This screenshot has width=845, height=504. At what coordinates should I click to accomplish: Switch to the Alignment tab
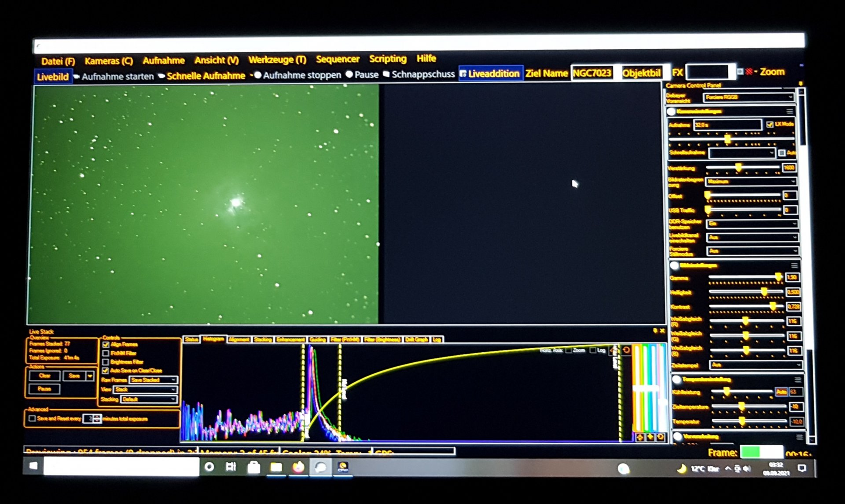239,340
